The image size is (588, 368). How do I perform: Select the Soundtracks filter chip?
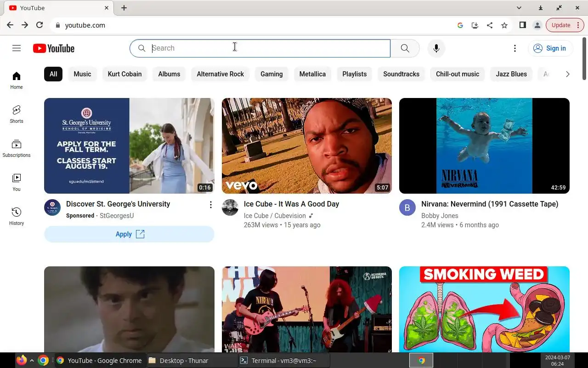[401, 74]
